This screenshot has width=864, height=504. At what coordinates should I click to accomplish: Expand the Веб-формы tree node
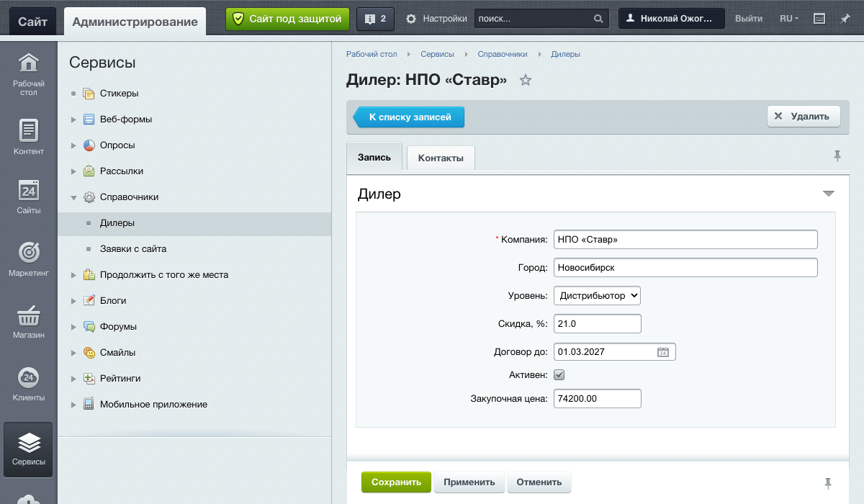73,120
